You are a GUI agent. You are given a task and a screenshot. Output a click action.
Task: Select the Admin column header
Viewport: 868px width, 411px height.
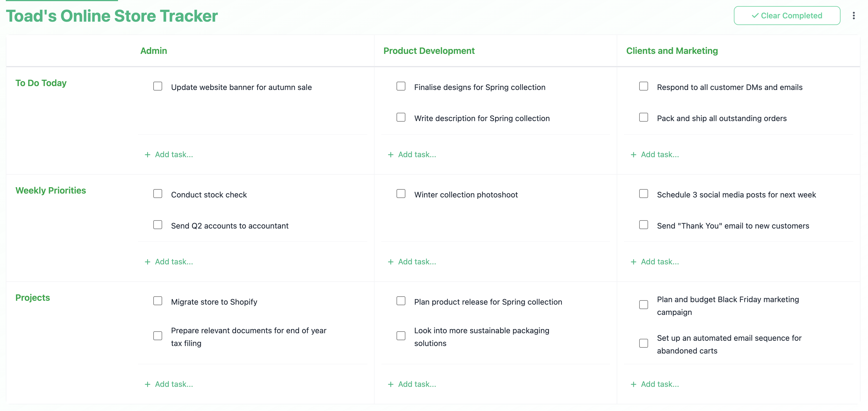pos(154,51)
